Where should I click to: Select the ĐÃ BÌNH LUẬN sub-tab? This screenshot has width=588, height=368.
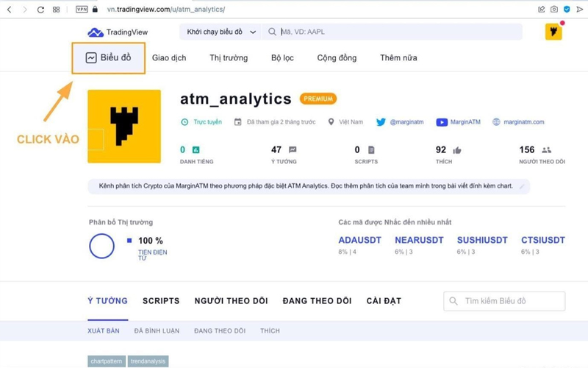157,330
